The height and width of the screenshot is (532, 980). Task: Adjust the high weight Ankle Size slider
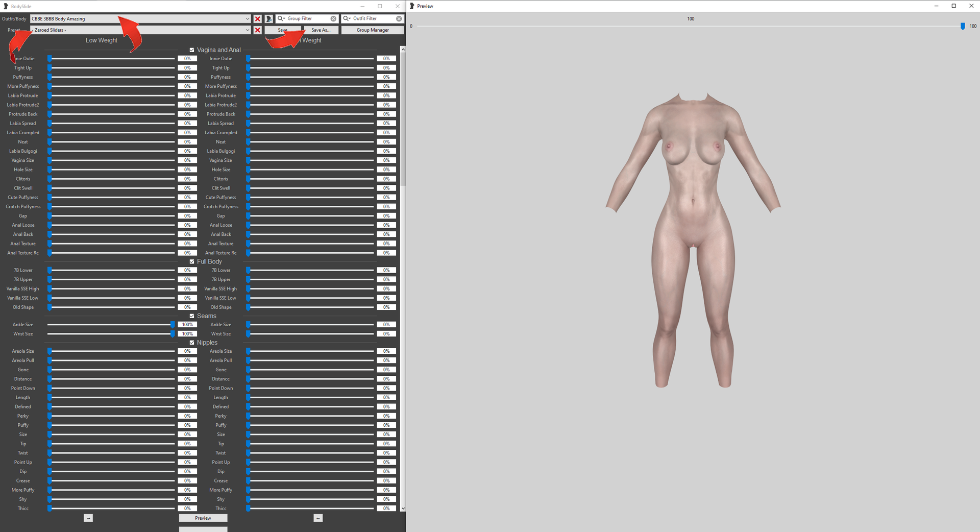point(310,325)
